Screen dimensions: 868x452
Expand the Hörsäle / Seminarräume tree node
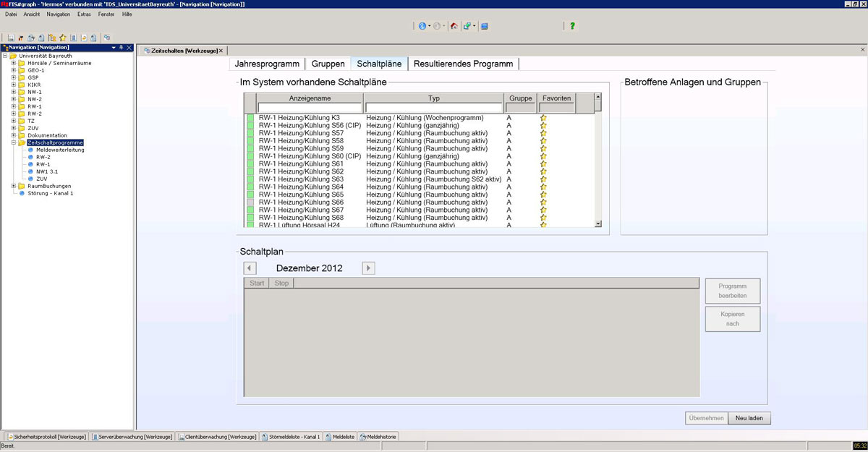13,63
